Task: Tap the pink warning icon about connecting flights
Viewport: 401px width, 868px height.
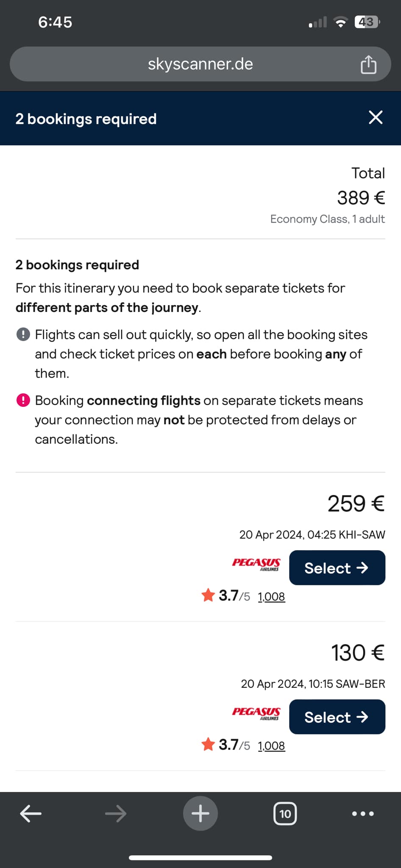Action: pos(23,400)
